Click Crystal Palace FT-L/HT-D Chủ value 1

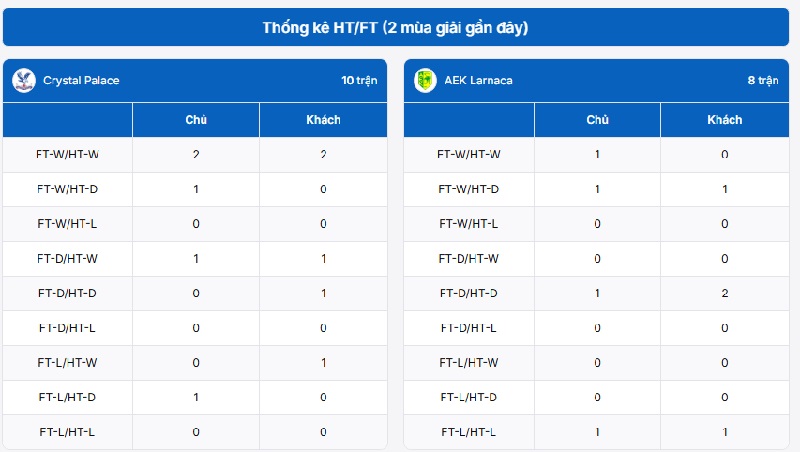pyautogui.click(x=196, y=397)
